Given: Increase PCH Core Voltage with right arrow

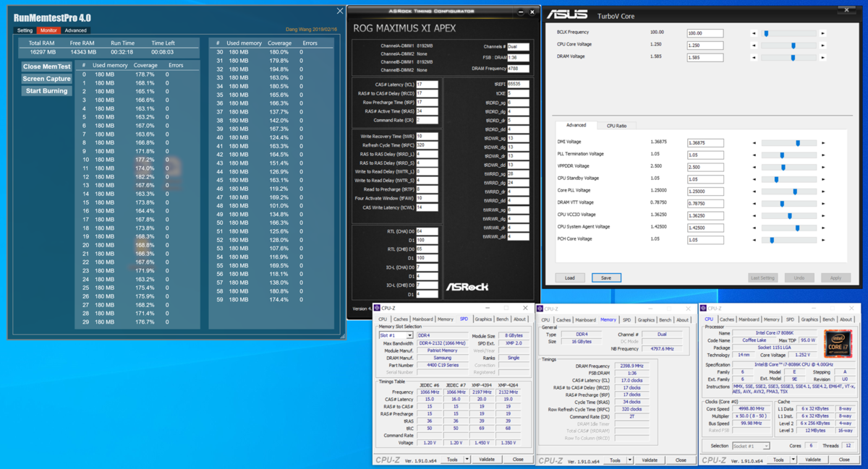Looking at the screenshot, I should coord(822,240).
